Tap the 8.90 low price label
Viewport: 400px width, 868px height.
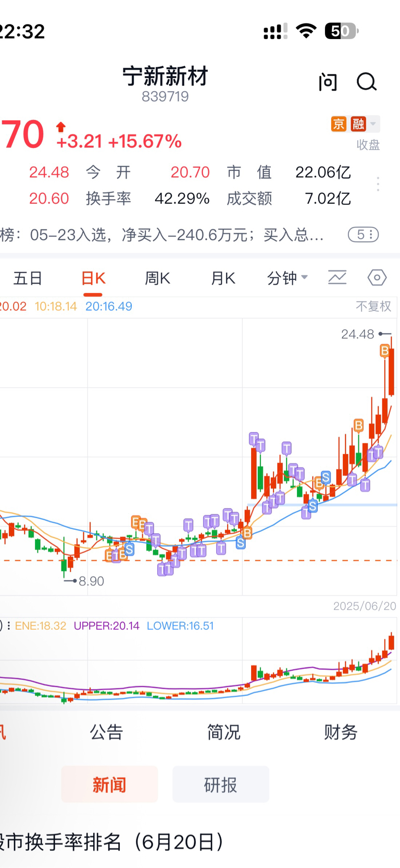pyautogui.click(x=91, y=581)
